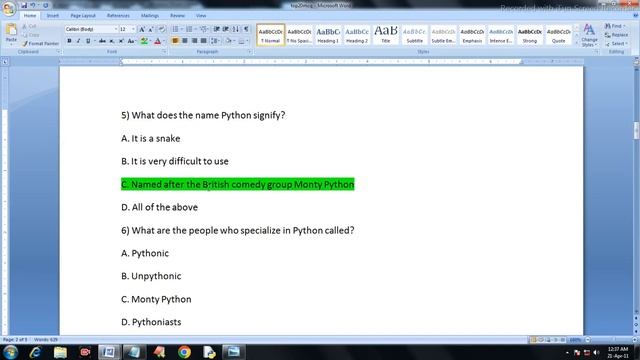Align text left

coord(176,41)
